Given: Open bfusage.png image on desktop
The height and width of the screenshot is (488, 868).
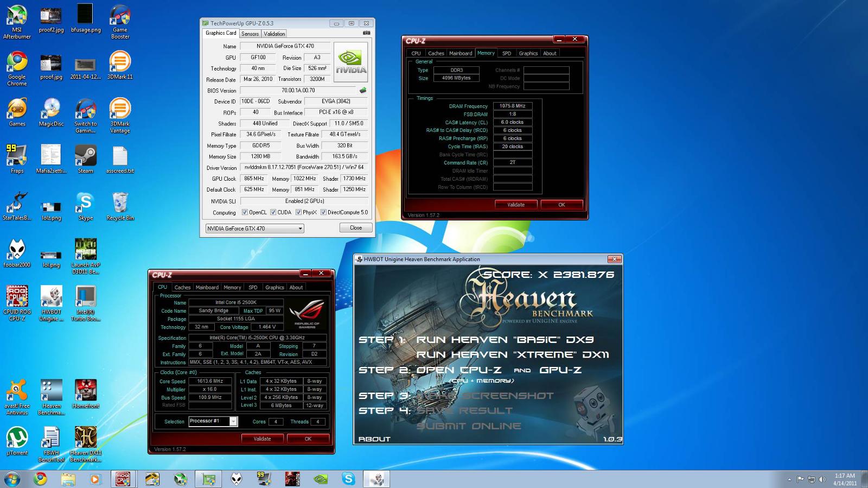Looking at the screenshot, I should 85,18.
